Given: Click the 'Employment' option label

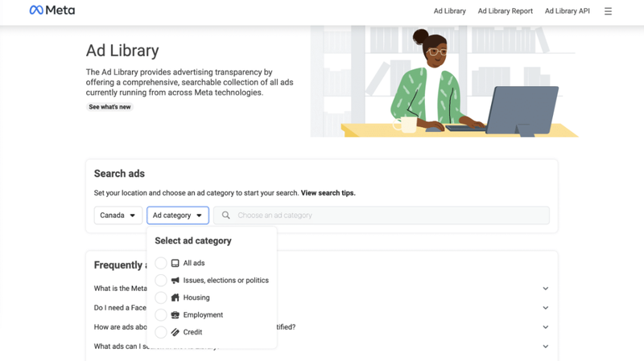Looking at the screenshot, I should [203, 314].
